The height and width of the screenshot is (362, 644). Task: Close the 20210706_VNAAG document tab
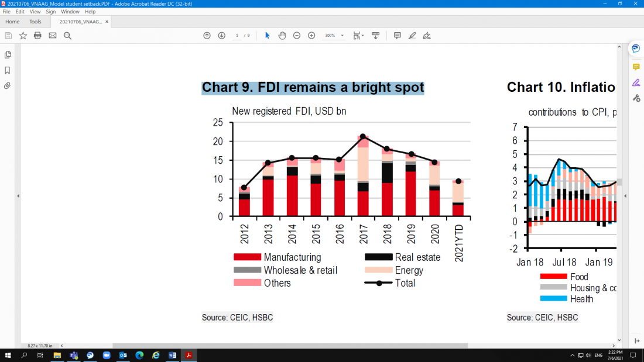pos(107,22)
